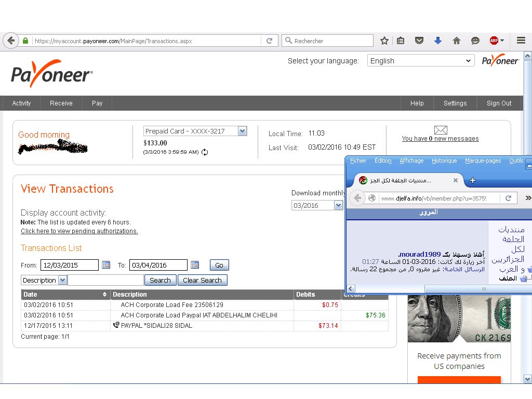Image resolution: width=532 pixels, height=399 pixels.
Task: Click the small Payoneer logo beside language selector
Action: [x=500, y=60]
